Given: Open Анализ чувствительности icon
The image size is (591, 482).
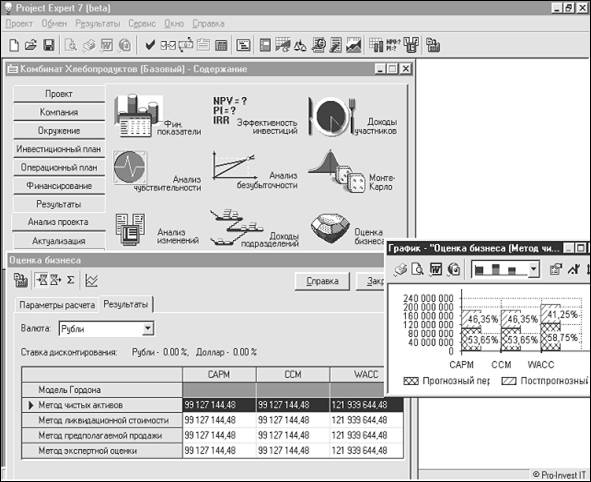Looking at the screenshot, I should [130, 168].
